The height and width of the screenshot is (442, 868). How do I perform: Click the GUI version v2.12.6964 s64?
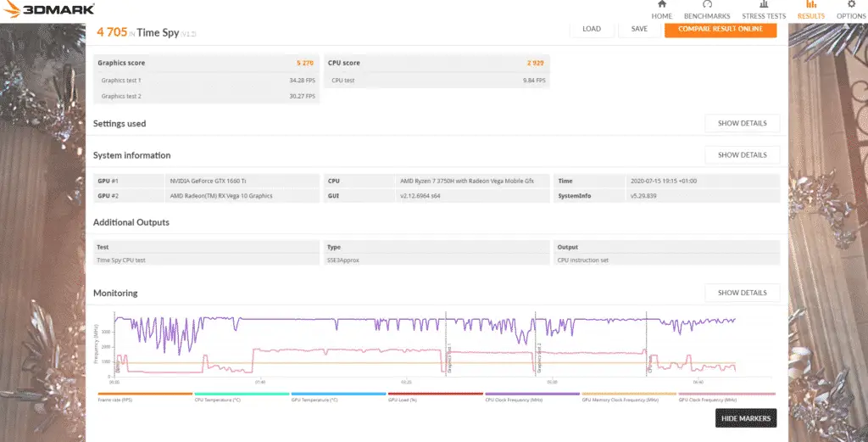pyautogui.click(x=473, y=195)
